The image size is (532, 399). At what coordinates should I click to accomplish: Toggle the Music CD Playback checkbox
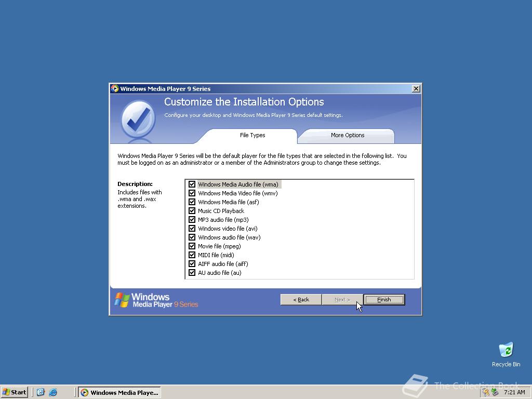click(x=192, y=211)
